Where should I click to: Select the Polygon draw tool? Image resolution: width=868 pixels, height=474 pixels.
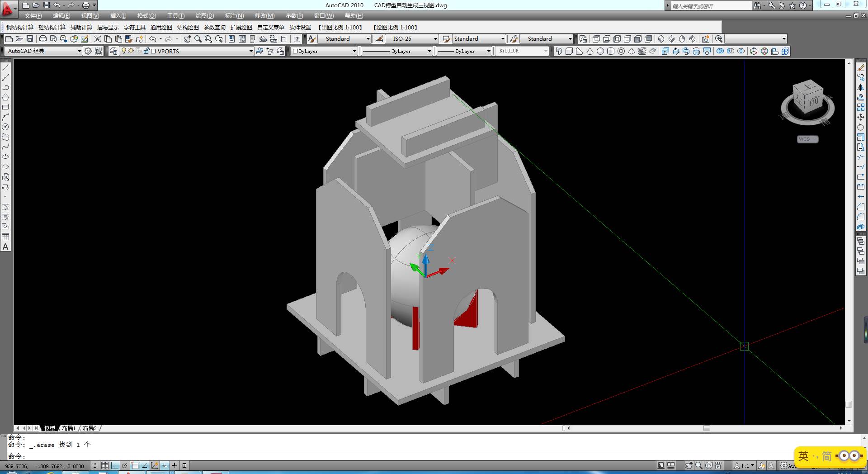point(5,97)
